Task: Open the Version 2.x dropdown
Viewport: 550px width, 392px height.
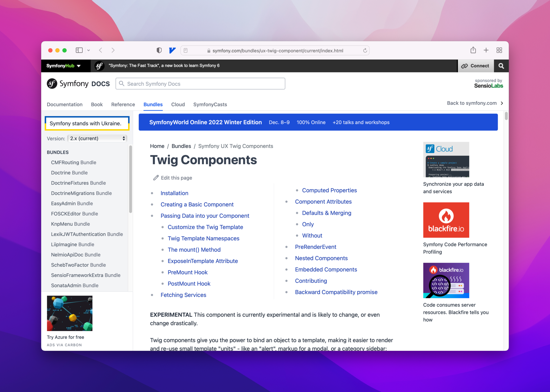Action: (97, 139)
